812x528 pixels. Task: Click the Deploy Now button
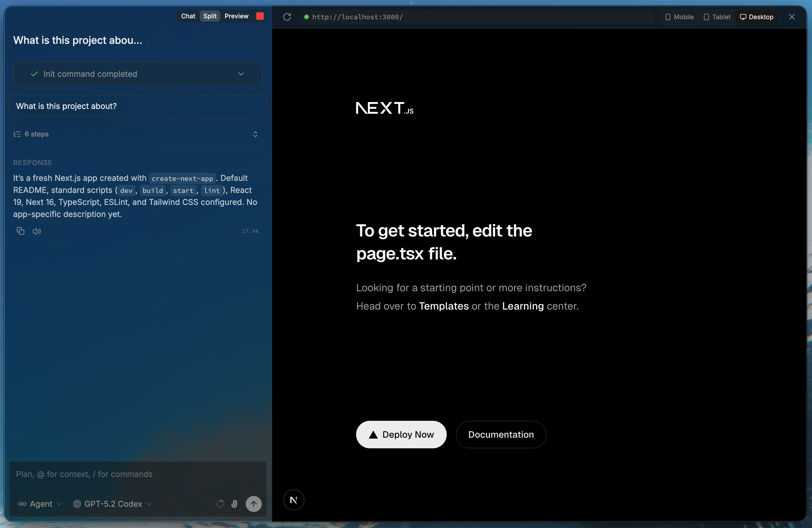pyautogui.click(x=401, y=434)
